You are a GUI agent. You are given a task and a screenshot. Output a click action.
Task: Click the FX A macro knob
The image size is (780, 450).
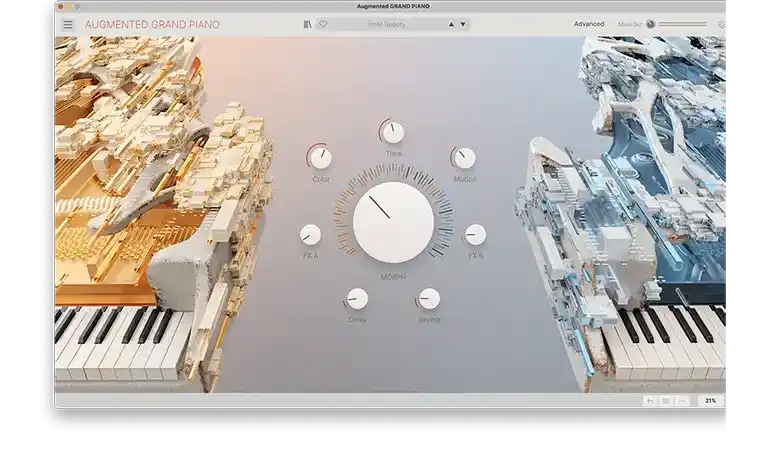point(310,234)
